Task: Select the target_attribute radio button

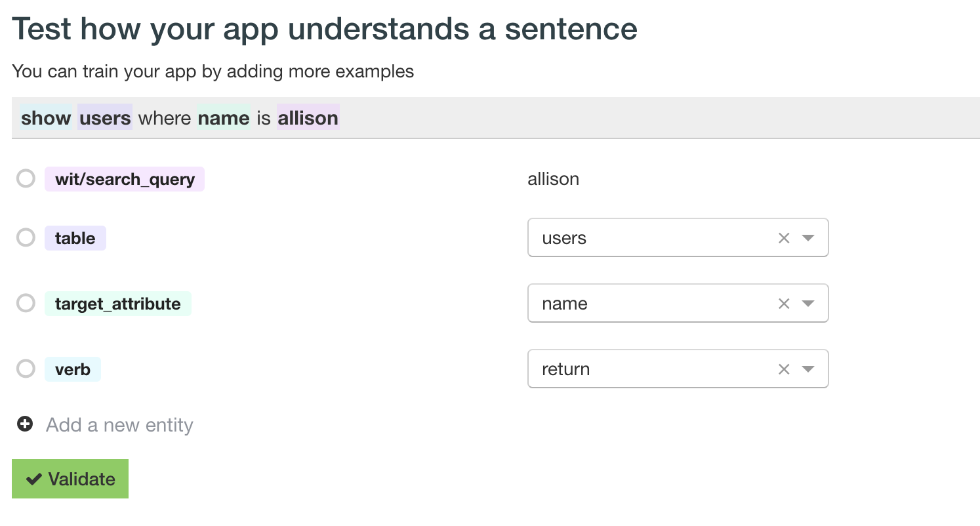Action: (26, 303)
